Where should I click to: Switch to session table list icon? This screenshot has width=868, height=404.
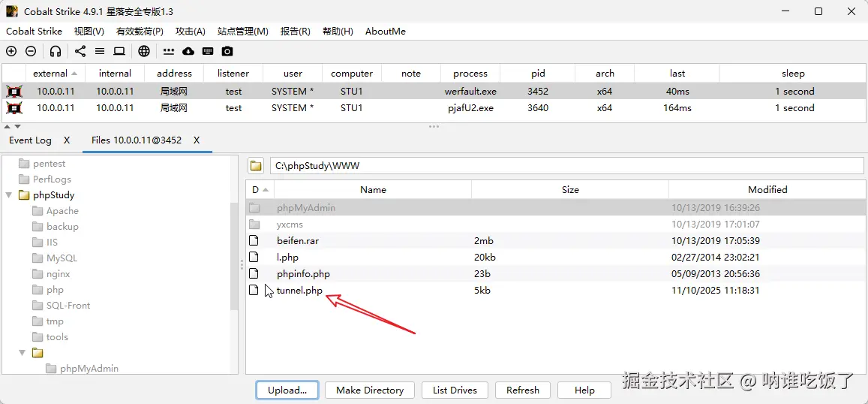tap(100, 52)
